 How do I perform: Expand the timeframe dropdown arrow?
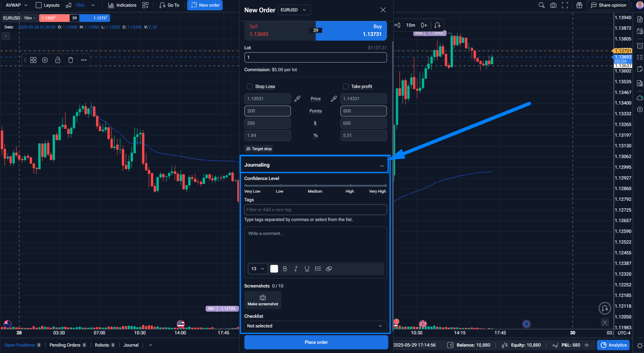click(93, 5)
